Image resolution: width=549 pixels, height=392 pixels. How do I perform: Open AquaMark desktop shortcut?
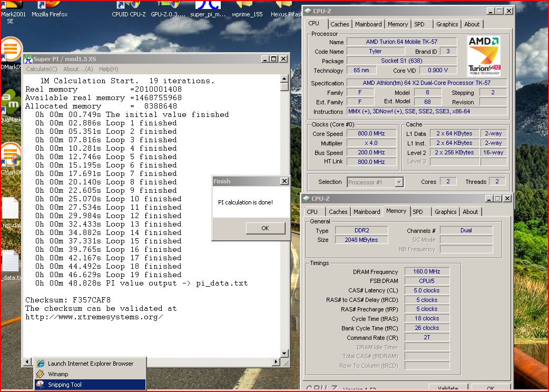click(11, 106)
